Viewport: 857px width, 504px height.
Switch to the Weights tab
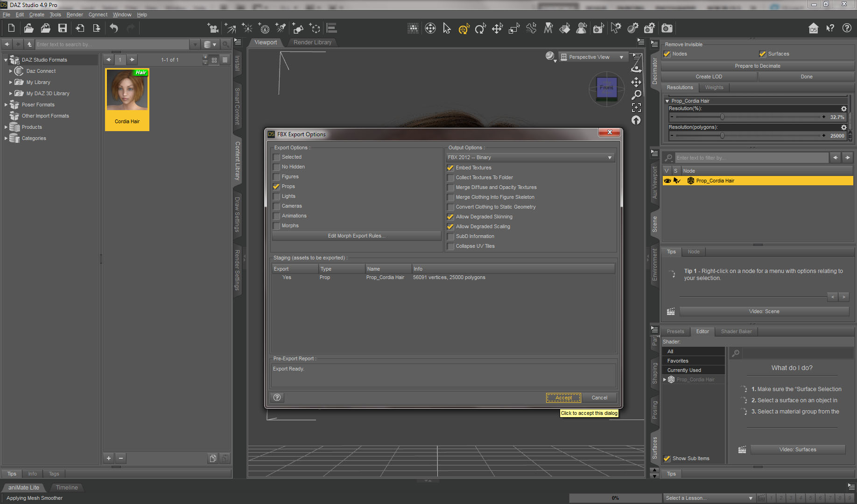pyautogui.click(x=714, y=87)
